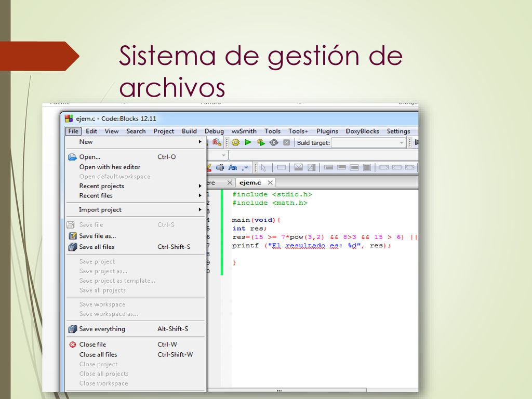This screenshot has width=532, height=399.
Task: Close the ejem.c editor tab
Action: tap(270, 182)
